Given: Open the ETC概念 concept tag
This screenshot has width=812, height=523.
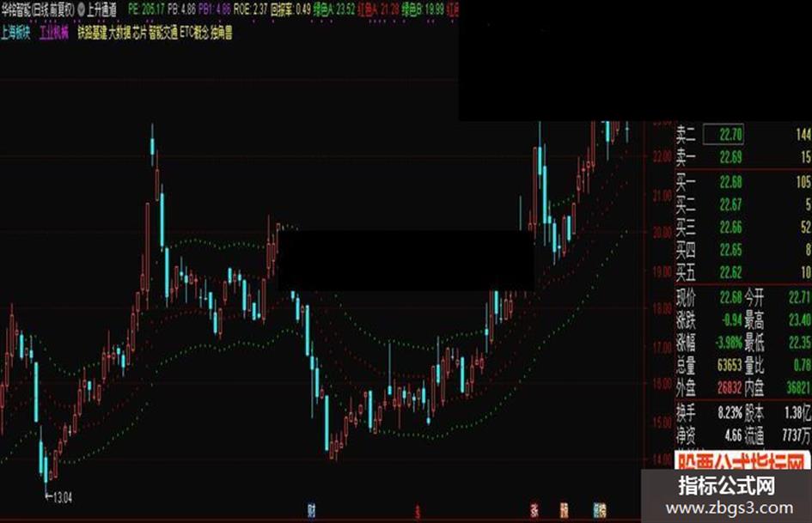Looking at the screenshot, I should (195, 33).
